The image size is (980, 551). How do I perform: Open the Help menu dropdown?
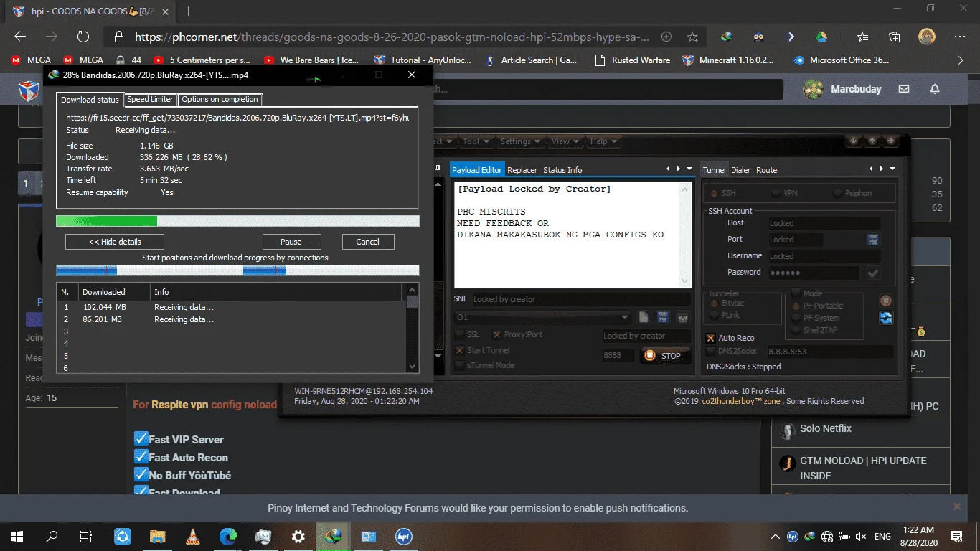603,141
